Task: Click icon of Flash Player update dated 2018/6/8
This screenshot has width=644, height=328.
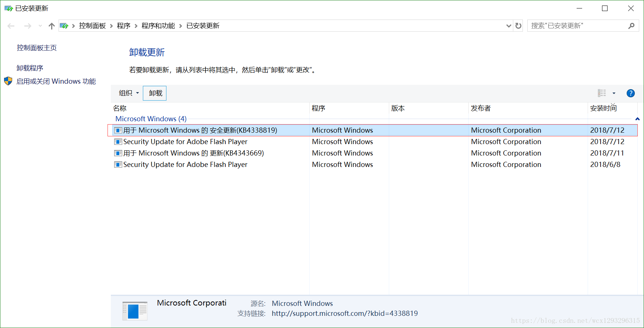Action: pos(118,164)
